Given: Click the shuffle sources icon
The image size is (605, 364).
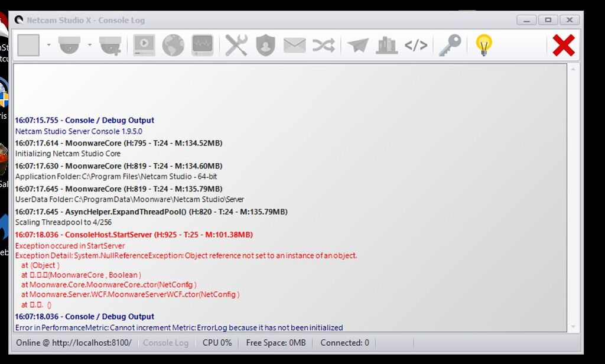Looking at the screenshot, I should point(323,45).
